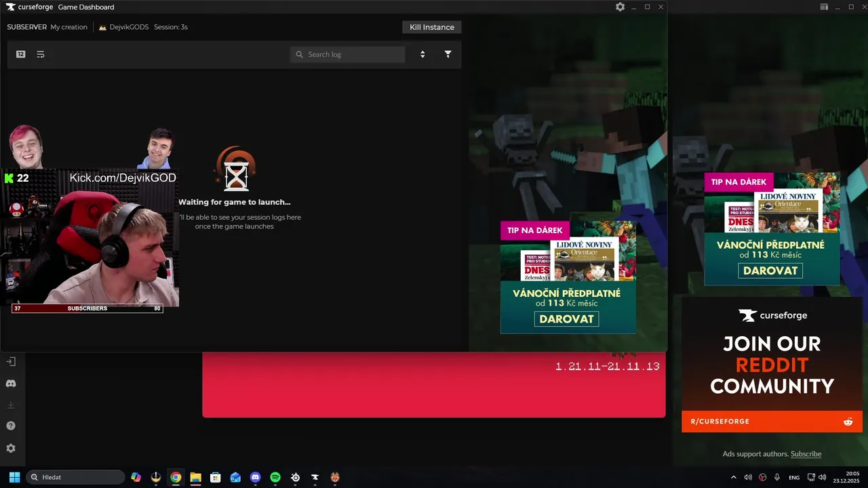Screen dimensions: 868x488
Task: Toggle line numbers icon in log toolbar
Action: [21, 54]
